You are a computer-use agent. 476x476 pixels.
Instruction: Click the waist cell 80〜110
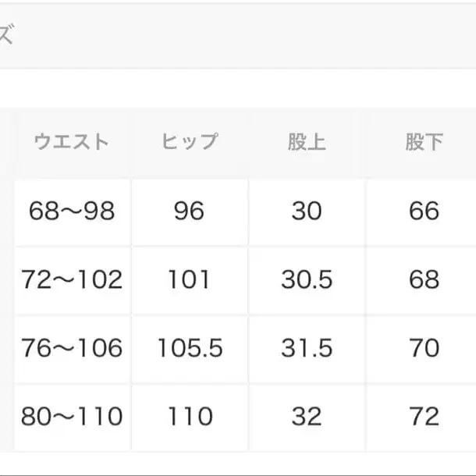(72, 417)
